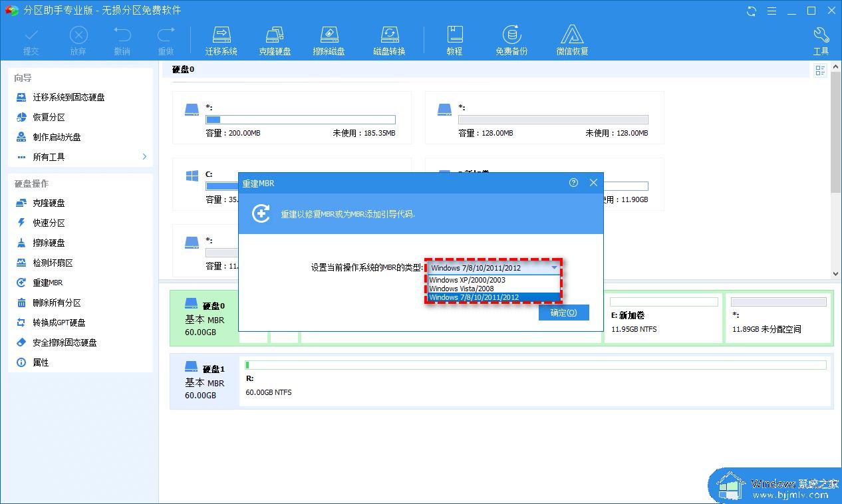Click the 重做 (Redo) toolbar icon
842x504 pixels.
pos(166,41)
